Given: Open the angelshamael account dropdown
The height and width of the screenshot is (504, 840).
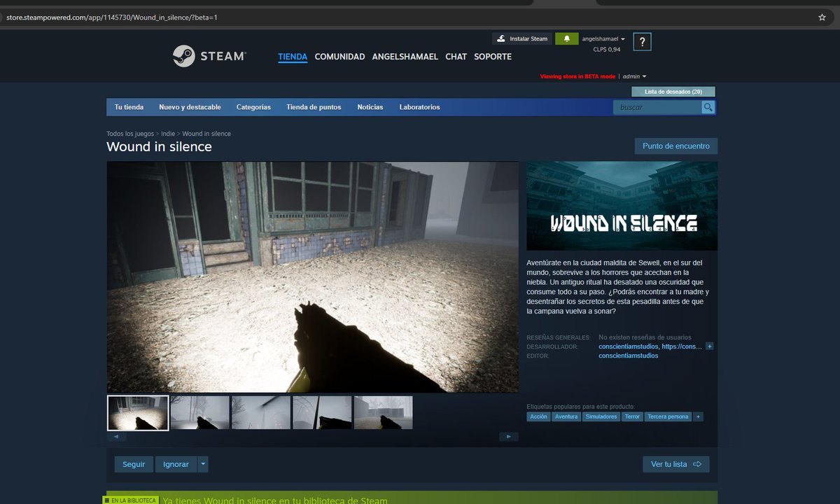Looking at the screenshot, I should pos(603,39).
